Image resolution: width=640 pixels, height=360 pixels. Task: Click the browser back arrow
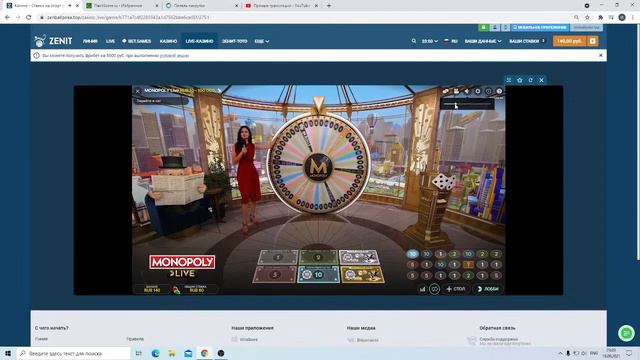click(x=7, y=18)
